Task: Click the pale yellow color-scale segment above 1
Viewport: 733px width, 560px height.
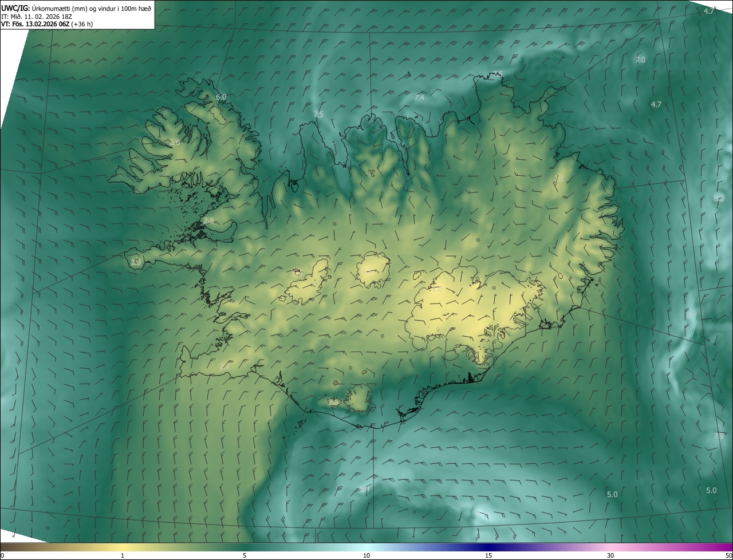Action: 123,547
